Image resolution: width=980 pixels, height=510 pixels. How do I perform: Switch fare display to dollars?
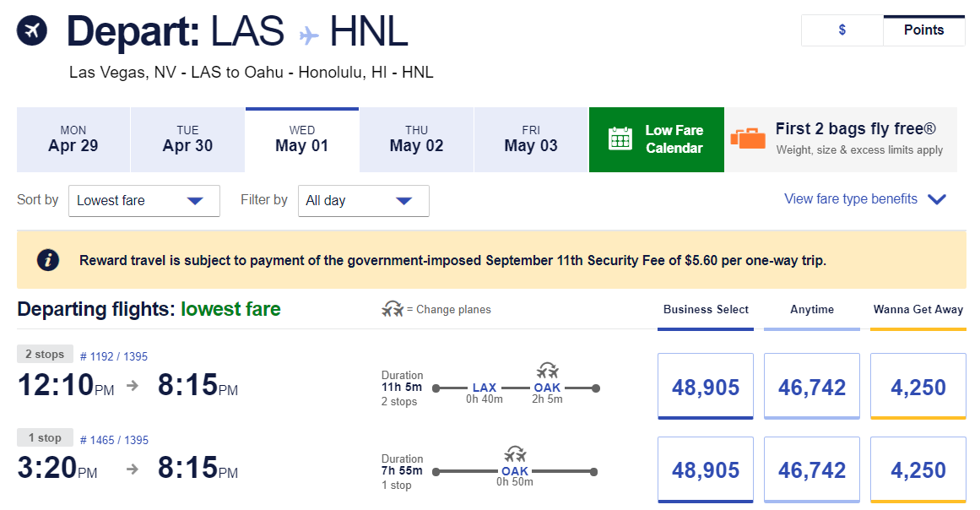pyautogui.click(x=842, y=30)
